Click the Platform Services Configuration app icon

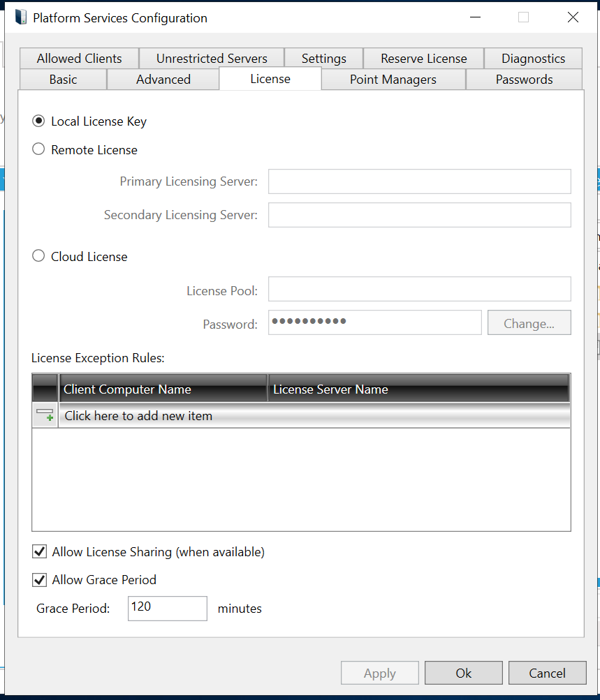tap(21, 17)
